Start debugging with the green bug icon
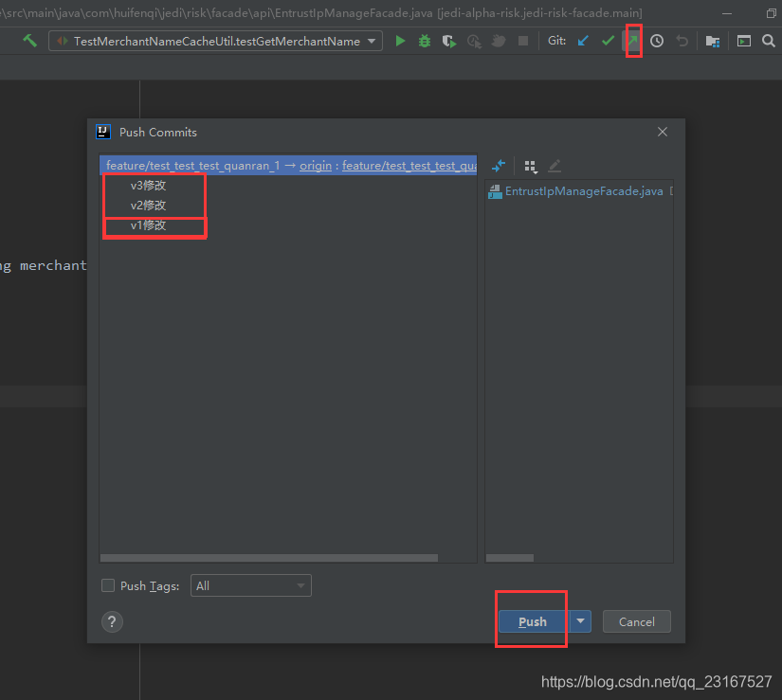Screen dimensions: 782x700 pyautogui.click(x=425, y=41)
